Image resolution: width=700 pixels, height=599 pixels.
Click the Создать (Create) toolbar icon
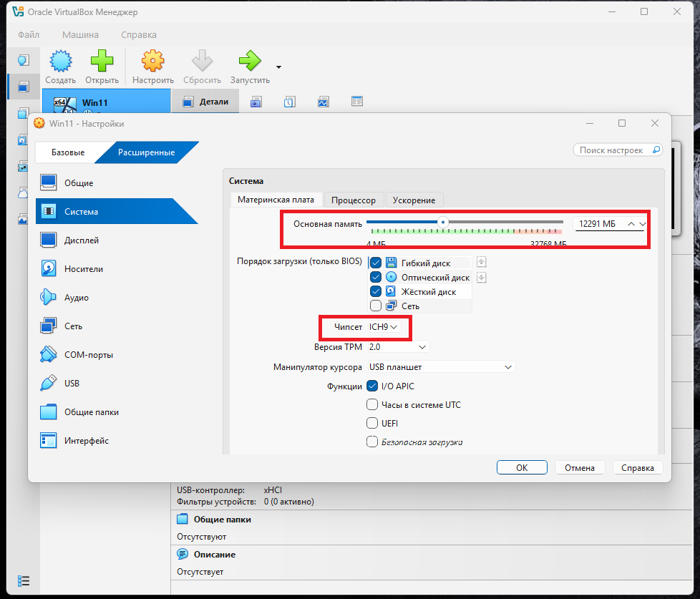[61, 61]
